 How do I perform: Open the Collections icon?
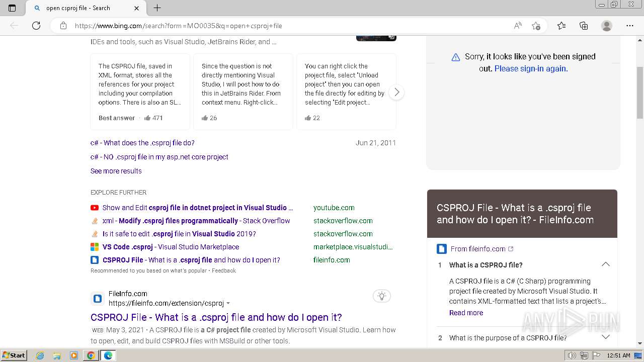(x=584, y=26)
